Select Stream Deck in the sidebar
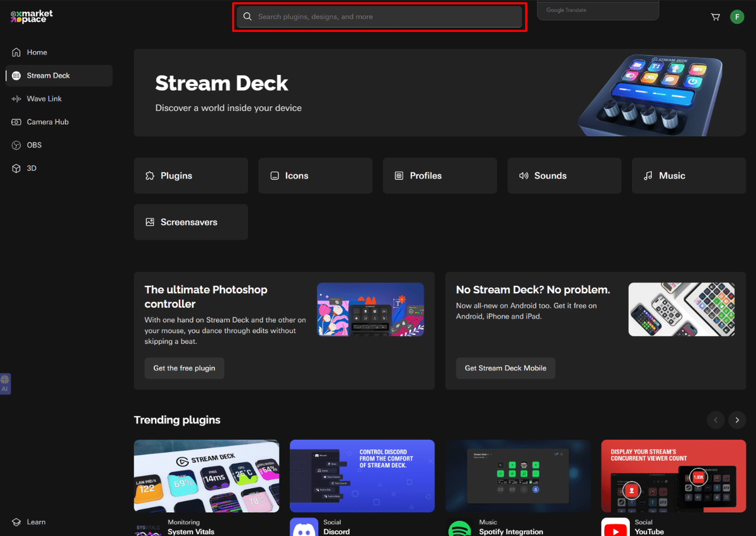The width and height of the screenshot is (756, 536). click(49, 75)
